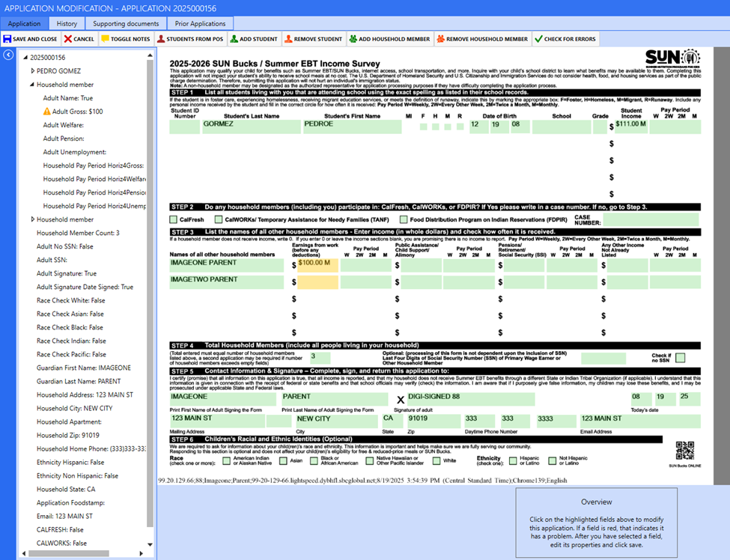
Task: Click the SAVE AND CLOSE button label
Action: pos(35,39)
